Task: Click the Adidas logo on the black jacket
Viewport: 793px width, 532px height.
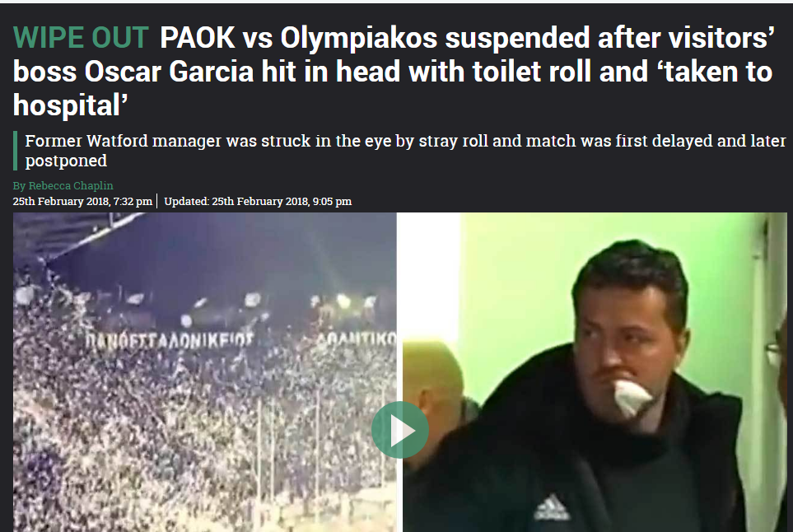Action: (553, 507)
